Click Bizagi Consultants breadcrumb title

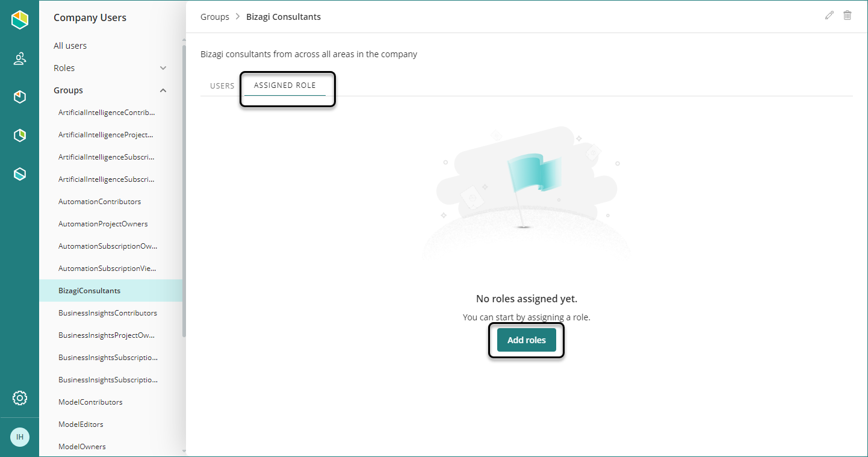[284, 17]
